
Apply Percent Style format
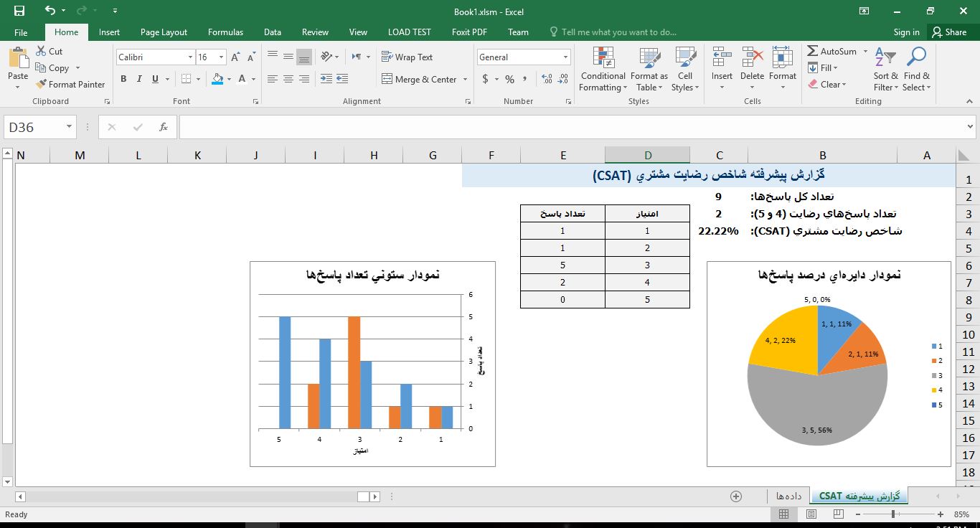(x=509, y=79)
